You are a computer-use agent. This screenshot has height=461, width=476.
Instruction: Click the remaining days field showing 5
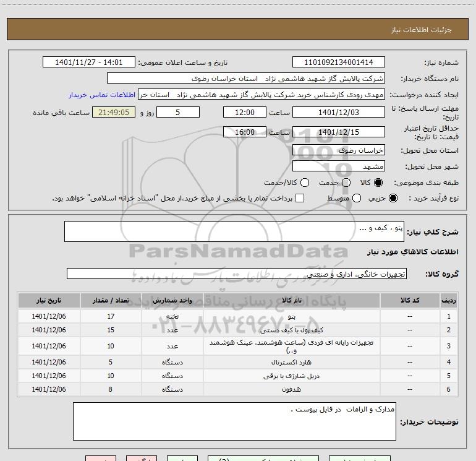click(x=178, y=112)
